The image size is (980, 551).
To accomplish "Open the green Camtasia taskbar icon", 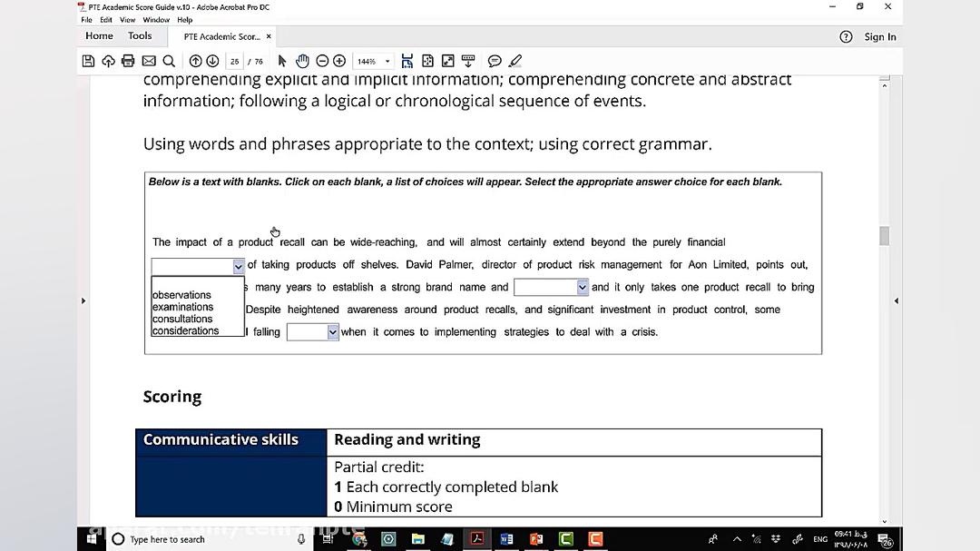I will point(565,539).
